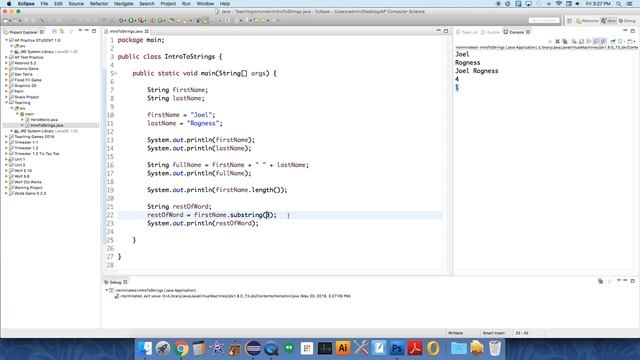Maximize the editor area
This screenshot has width=640, height=360.
click(446, 31)
